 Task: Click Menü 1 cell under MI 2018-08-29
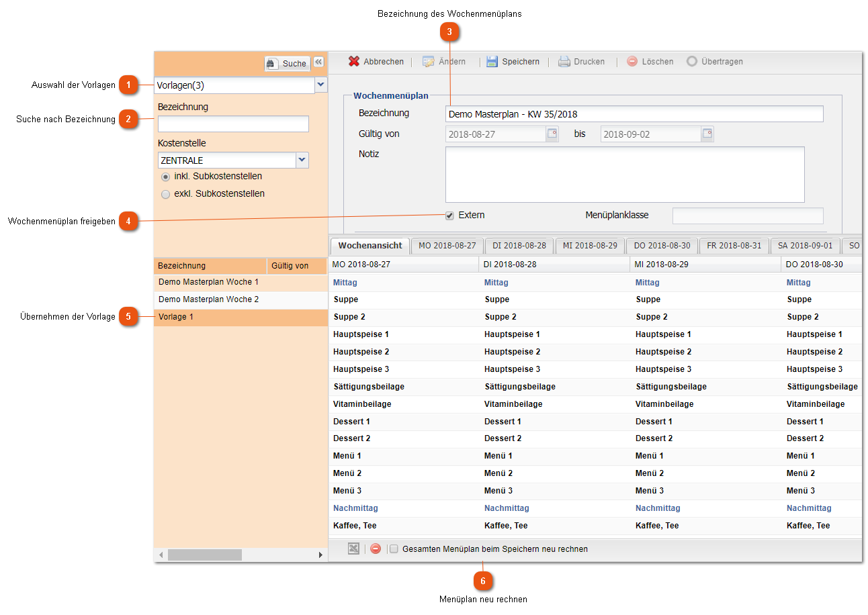(x=706, y=456)
